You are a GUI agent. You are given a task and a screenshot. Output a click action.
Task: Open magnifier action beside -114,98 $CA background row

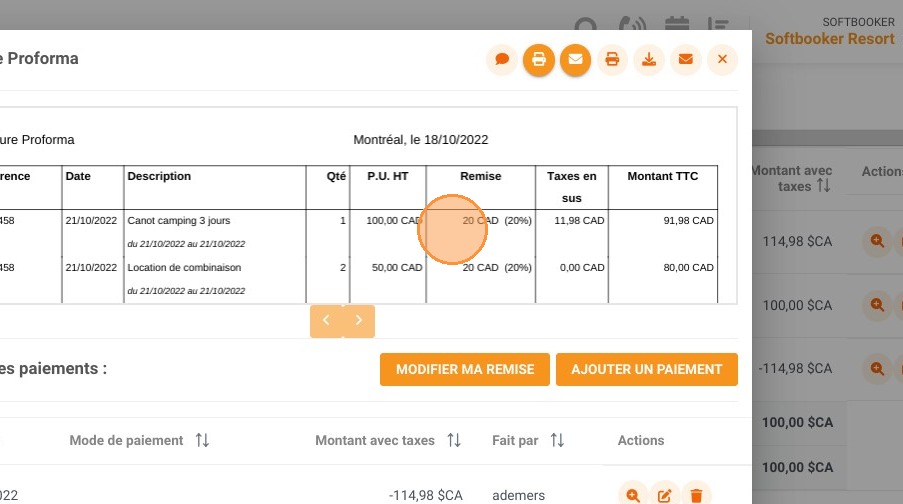pos(877,368)
